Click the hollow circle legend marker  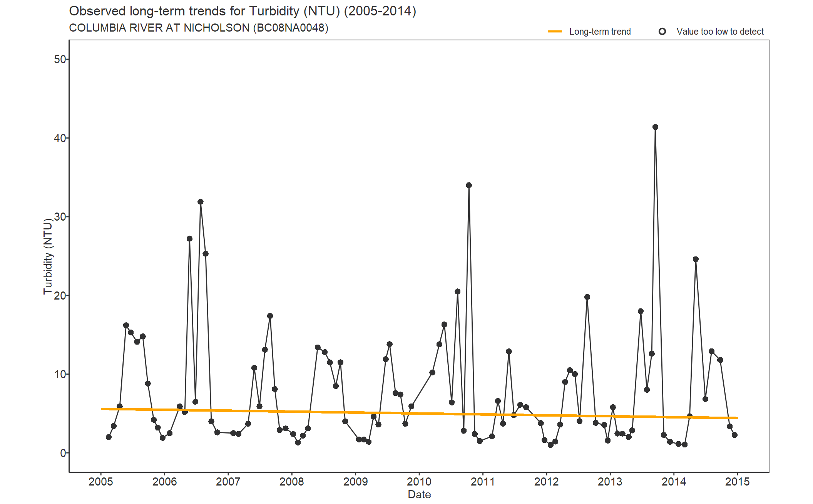click(662, 32)
